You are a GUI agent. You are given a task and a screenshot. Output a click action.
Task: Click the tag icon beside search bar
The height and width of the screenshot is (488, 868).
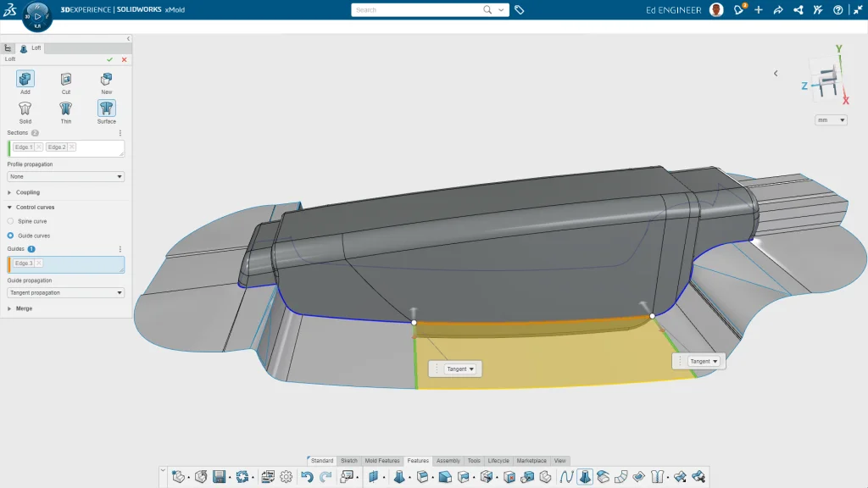520,10
